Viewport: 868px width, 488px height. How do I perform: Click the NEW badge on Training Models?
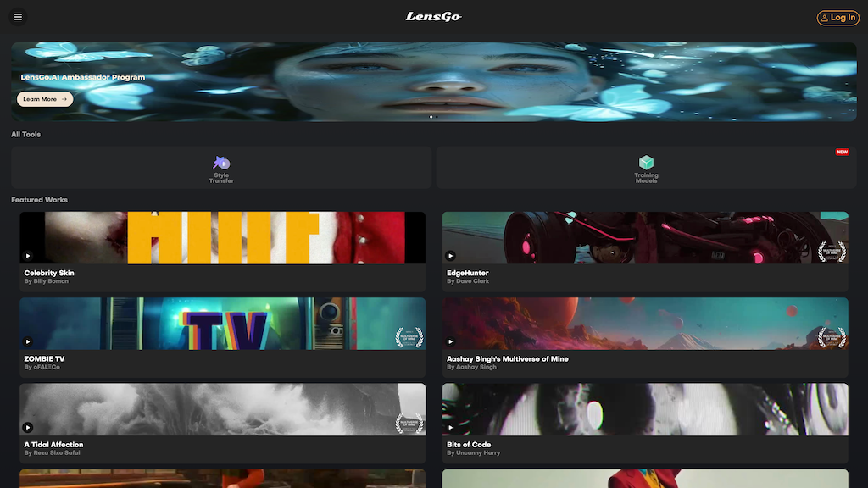coord(842,152)
